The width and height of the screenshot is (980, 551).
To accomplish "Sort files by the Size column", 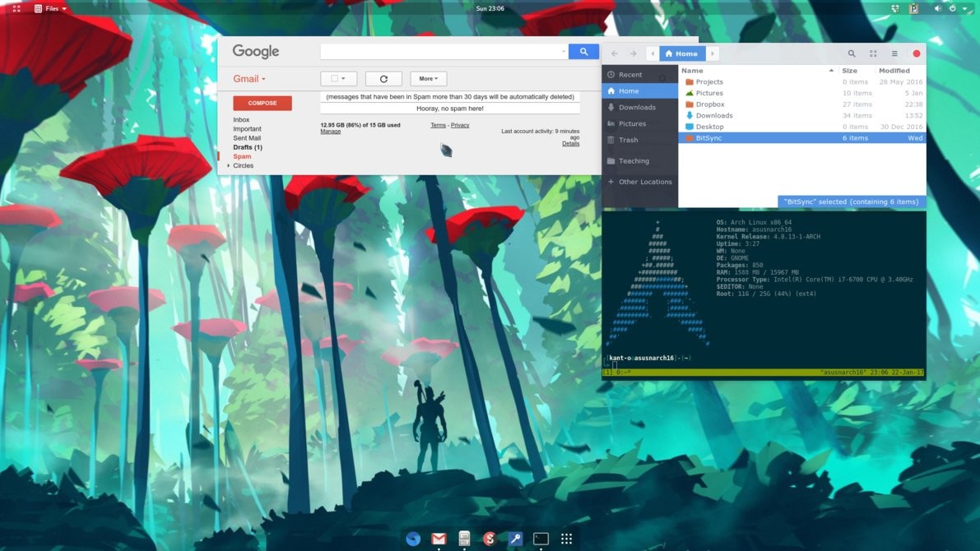I will tap(855, 71).
